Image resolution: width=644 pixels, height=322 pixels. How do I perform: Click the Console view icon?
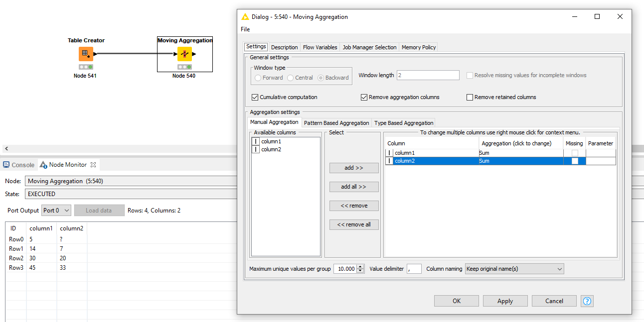(x=7, y=164)
